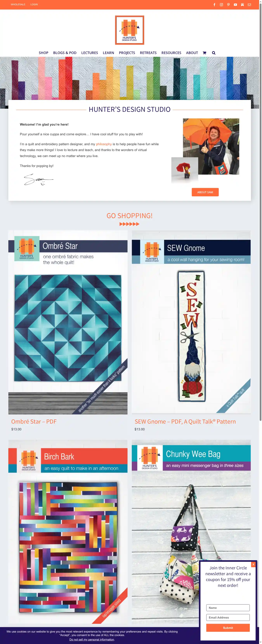Expand the LEARN menu
The image size is (262, 644).
tap(108, 53)
